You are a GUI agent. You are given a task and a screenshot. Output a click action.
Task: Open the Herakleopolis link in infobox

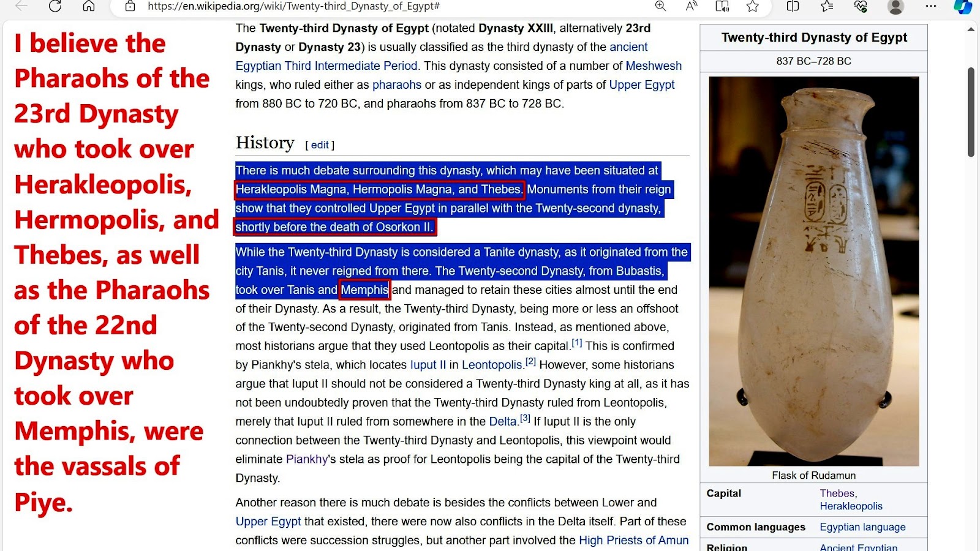[x=851, y=506]
